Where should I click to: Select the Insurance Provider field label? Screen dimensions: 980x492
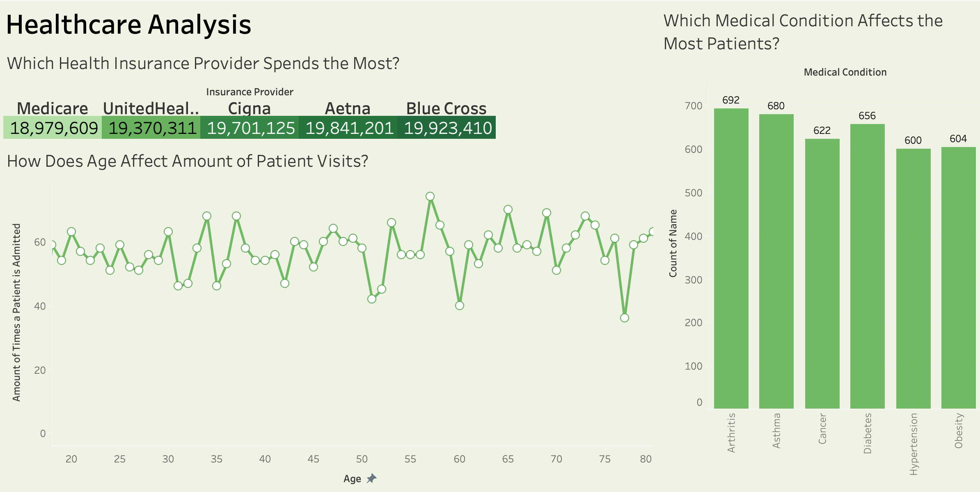[x=250, y=92]
